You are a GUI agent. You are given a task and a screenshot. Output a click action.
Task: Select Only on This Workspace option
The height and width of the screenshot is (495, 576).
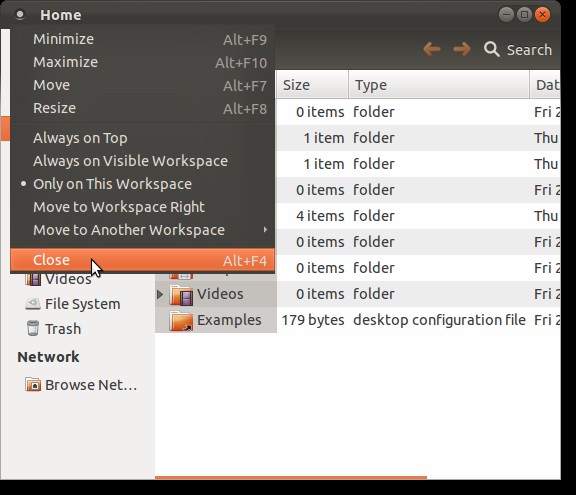click(143, 184)
